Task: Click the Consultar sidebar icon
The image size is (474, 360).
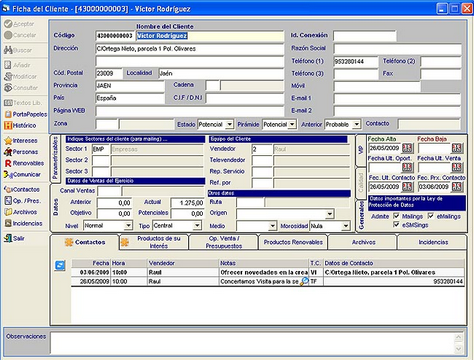Action: (8, 88)
